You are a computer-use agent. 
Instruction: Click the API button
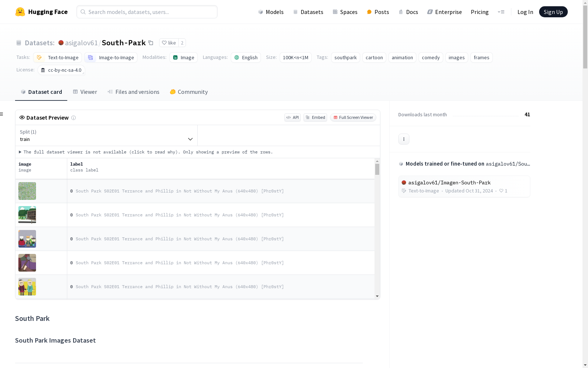click(293, 117)
